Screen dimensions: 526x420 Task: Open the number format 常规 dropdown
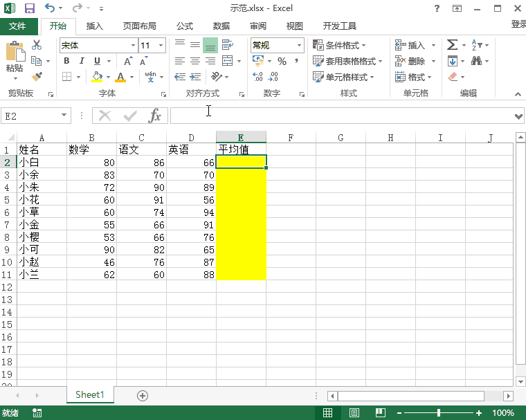pyautogui.click(x=299, y=45)
